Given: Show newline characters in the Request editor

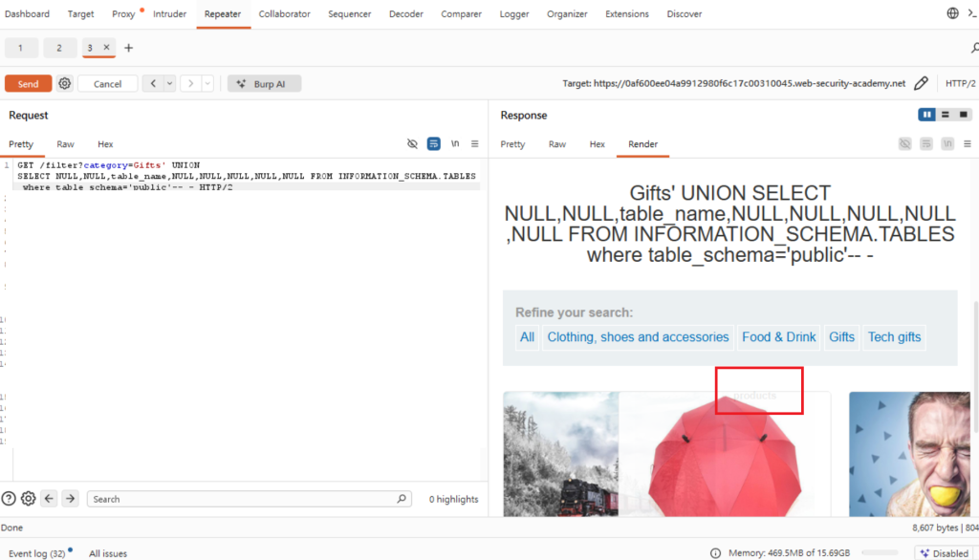Looking at the screenshot, I should [455, 143].
